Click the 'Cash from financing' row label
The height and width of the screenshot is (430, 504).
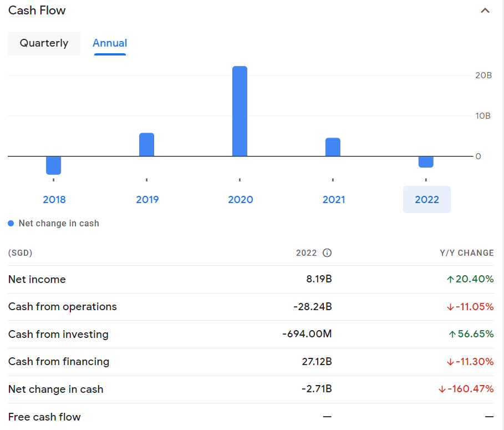(59, 362)
